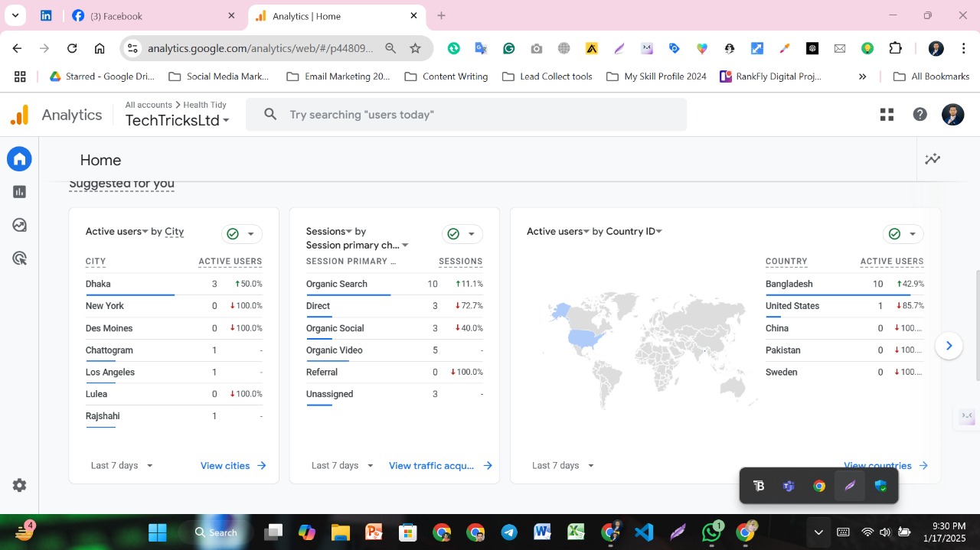Go to the Analytics Home icon
Viewport: 980px width, 550px height.
(20, 159)
